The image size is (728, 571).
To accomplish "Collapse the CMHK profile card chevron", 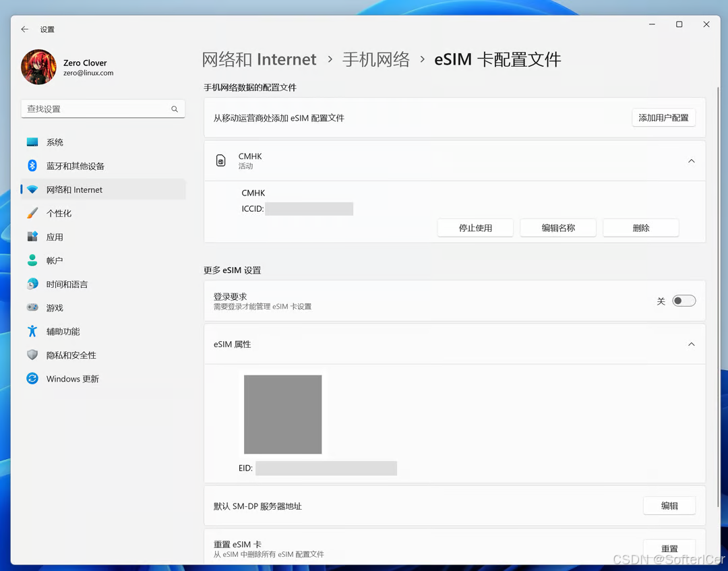I will click(692, 161).
